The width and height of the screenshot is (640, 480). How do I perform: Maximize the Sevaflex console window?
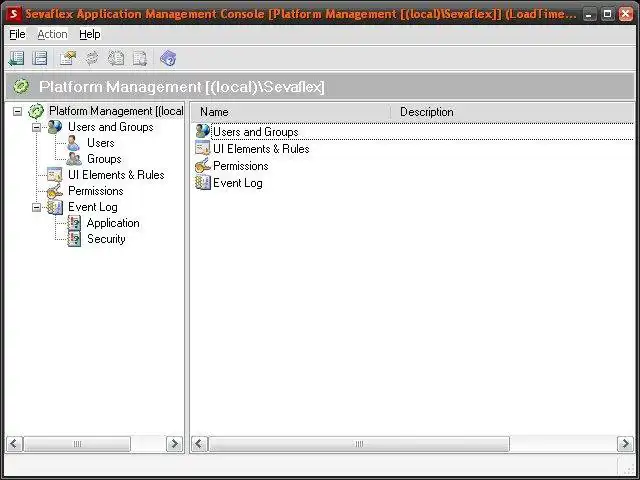tap(607, 14)
